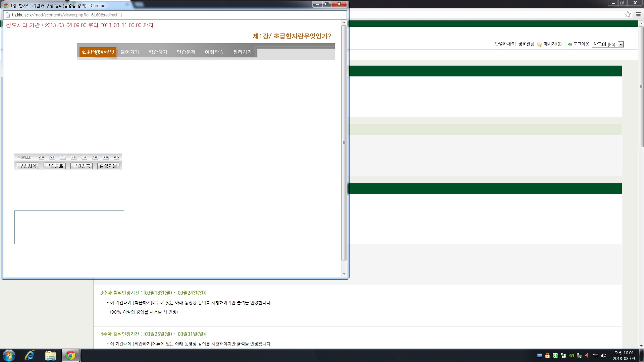Click the Show Desktop strip at the end of the taskbar

pyautogui.click(x=641, y=355)
